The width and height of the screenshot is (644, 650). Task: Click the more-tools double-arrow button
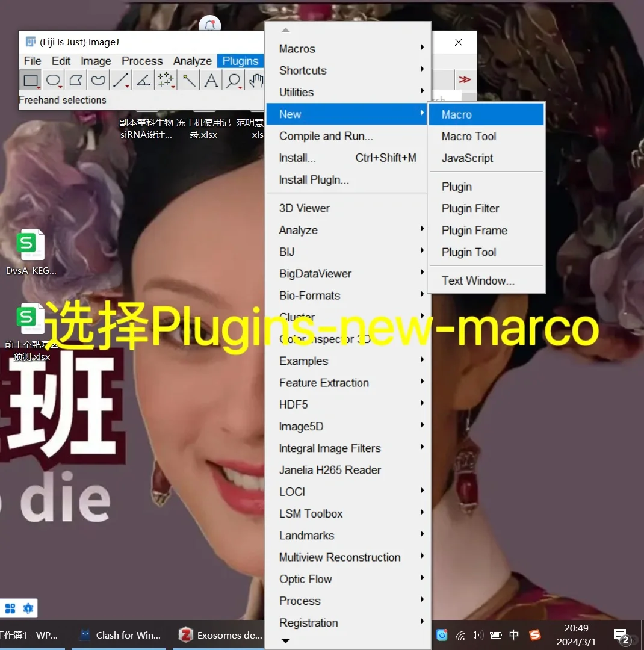click(x=463, y=79)
